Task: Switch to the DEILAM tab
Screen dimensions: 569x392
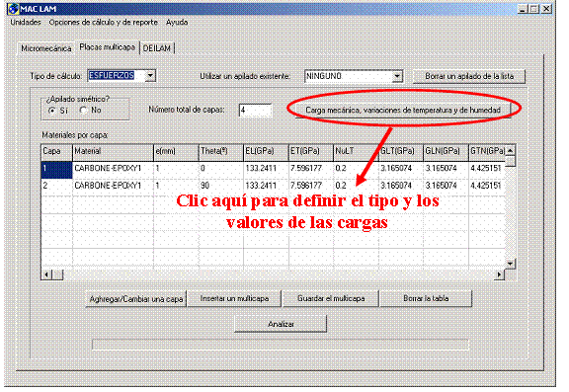Action: click(157, 48)
